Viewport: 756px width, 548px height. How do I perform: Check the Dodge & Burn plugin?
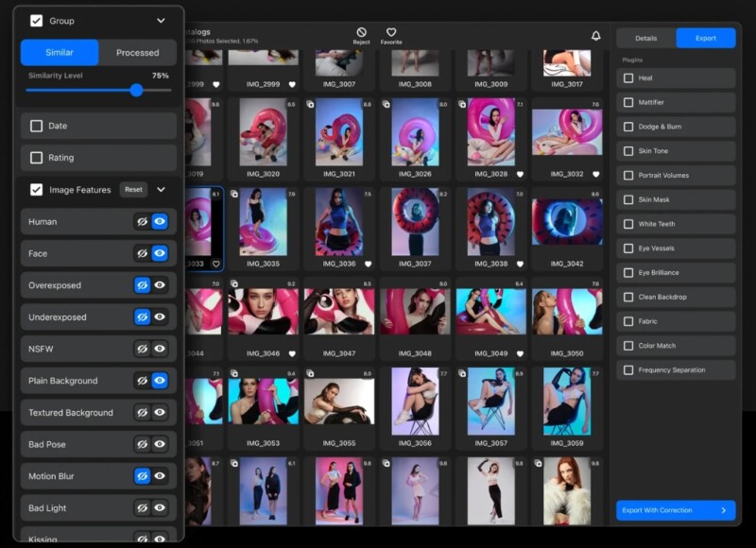[628, 127]
